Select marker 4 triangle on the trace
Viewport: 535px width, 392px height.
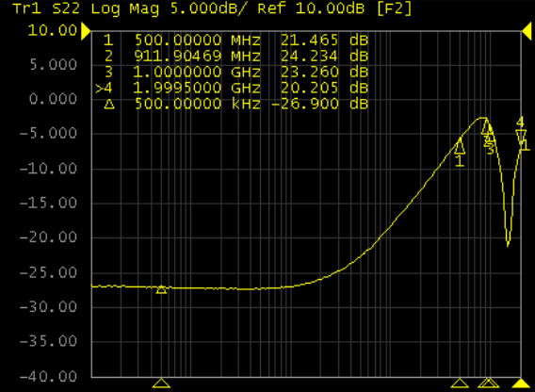point(521,137)
